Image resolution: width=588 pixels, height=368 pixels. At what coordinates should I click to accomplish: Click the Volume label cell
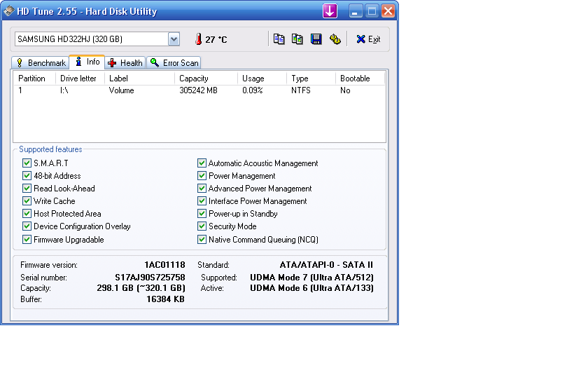122,90
